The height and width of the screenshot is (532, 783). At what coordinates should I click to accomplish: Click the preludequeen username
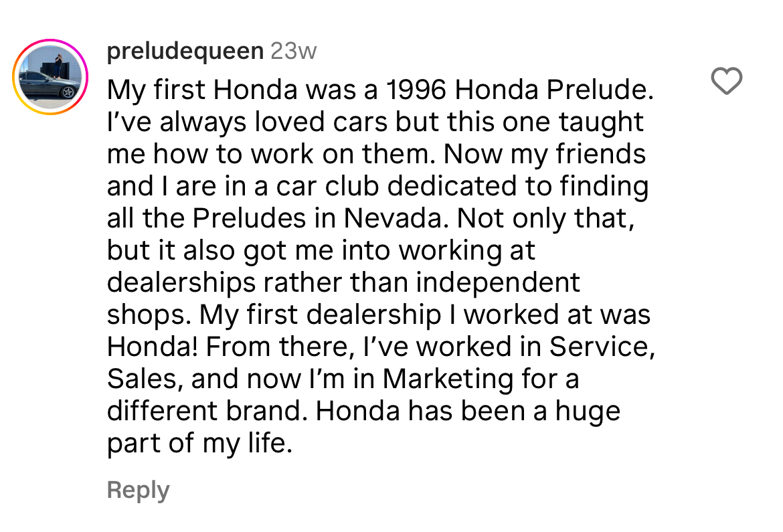click(185, 51)
